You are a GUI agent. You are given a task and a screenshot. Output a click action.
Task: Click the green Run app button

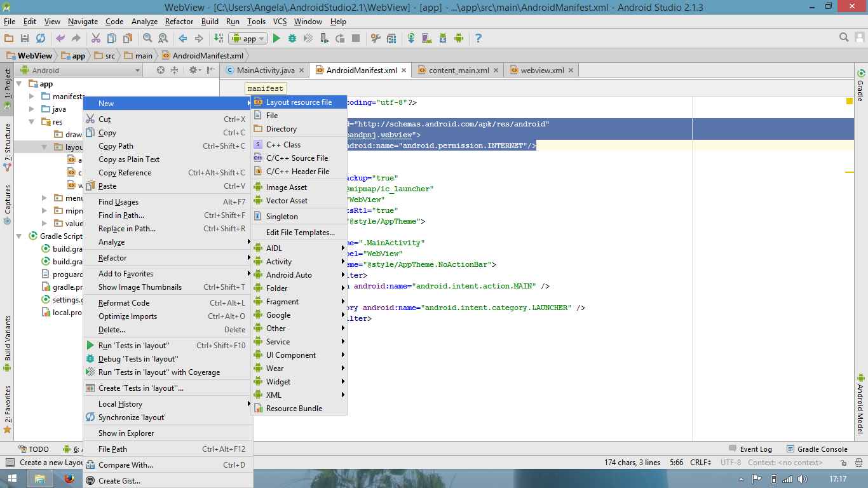(276, 39)
